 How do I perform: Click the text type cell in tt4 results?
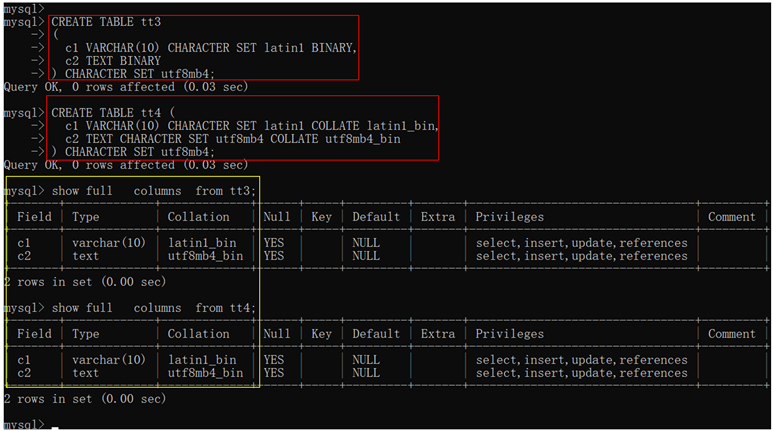[86, 373]
